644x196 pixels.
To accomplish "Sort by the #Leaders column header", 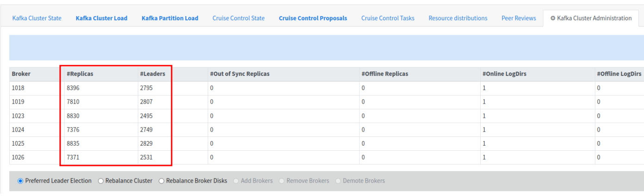I will coord(153,74).
